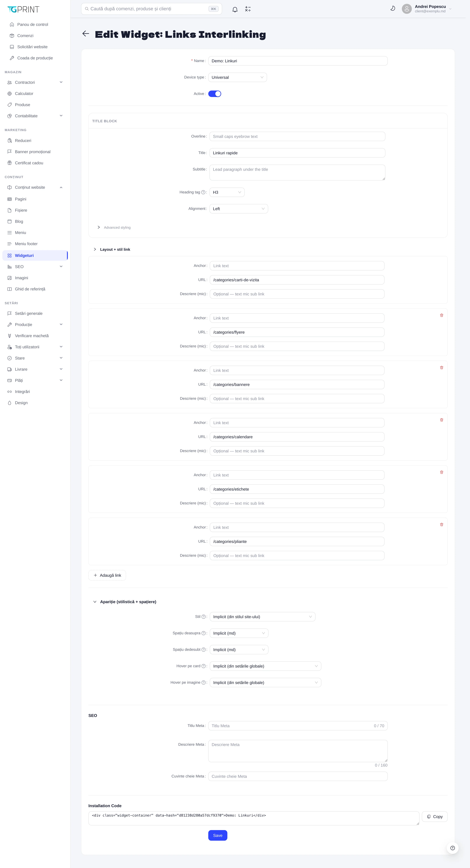The image size is (470, 868).
Task: Open user menu Andrei Popescu
Action: pyautogui.click(x=427, y=9)
